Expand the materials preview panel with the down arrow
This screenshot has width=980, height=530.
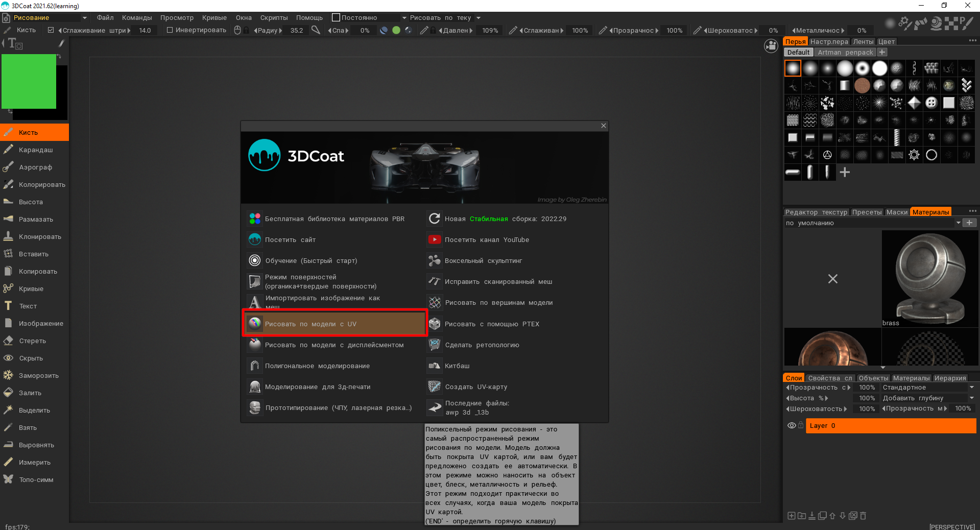(x=883, y=368)
